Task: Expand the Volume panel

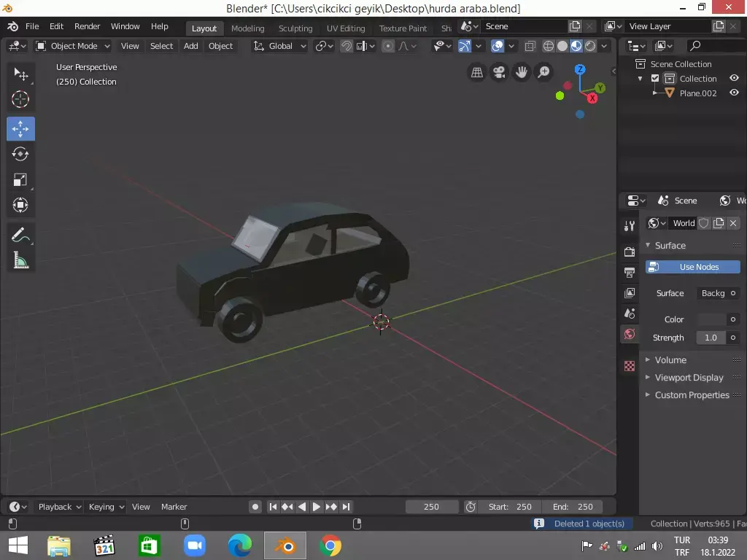Action: click(x=670, y=360)
